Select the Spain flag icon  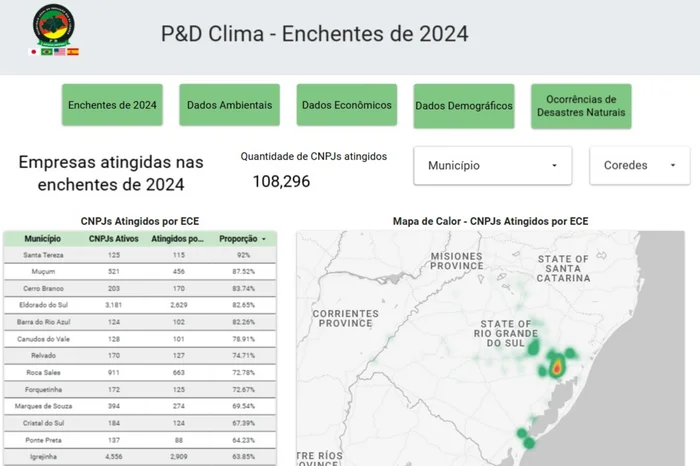[73, 52]
